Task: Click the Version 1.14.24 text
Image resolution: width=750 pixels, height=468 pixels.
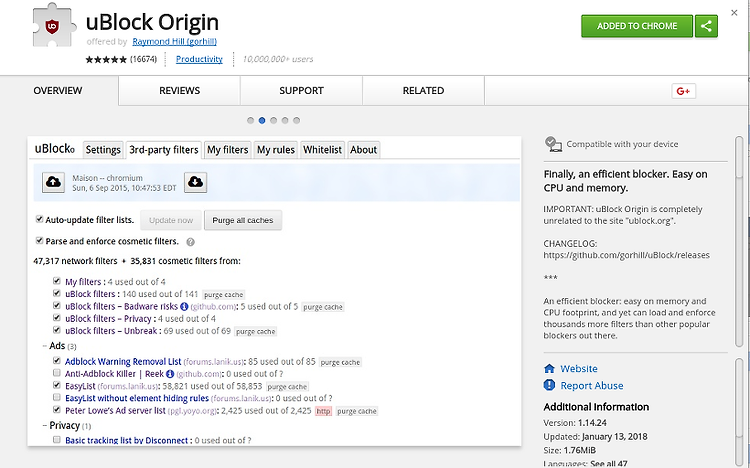Action: tap(575, 423)
